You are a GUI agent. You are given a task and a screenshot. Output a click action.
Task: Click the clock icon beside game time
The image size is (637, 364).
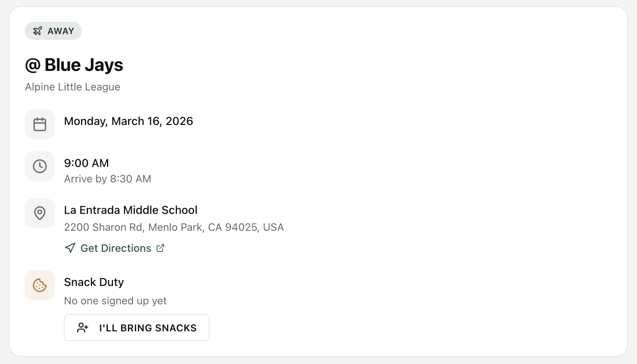40,166
